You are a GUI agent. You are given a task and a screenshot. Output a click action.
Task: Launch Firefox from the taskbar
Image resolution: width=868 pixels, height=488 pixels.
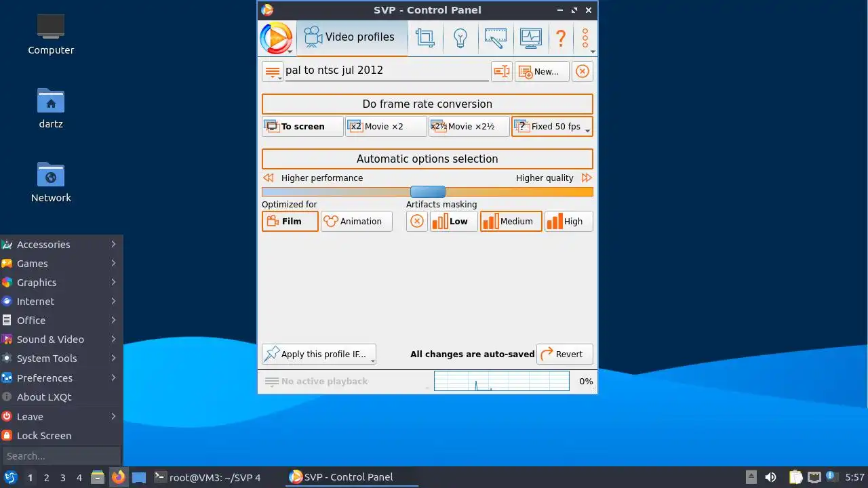coord(119,477)
